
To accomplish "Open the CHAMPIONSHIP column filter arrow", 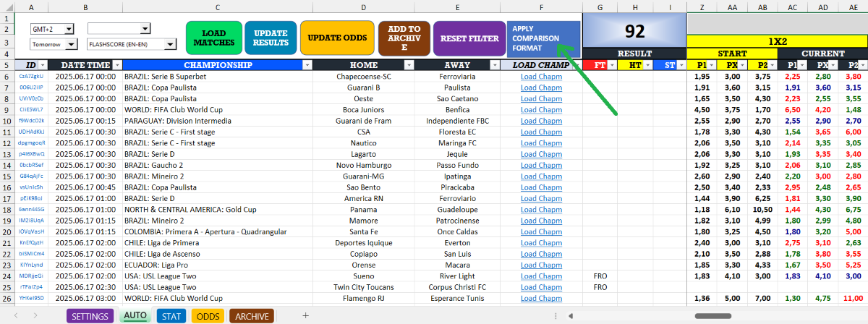I will coord(307,65).
